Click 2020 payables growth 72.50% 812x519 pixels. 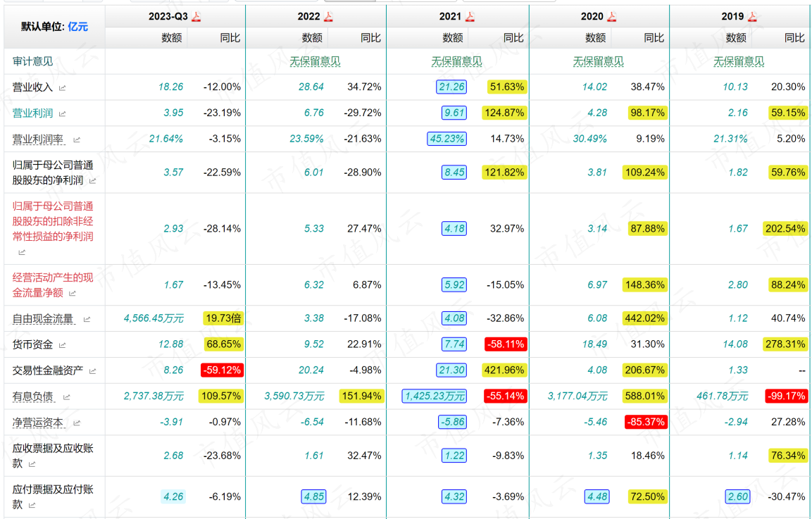click(x=647, y=496)
